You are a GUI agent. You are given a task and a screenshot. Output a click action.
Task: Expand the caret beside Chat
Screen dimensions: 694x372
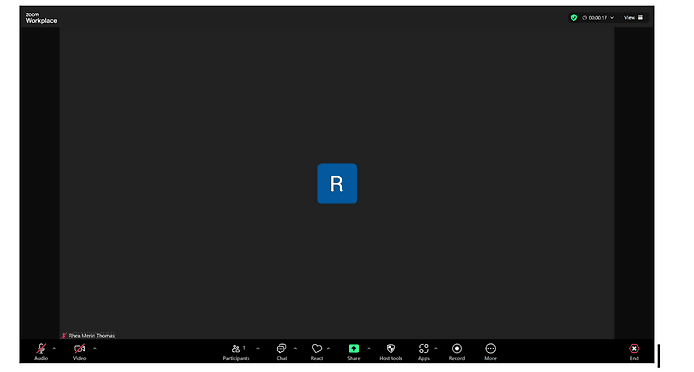pyautogui.click(x=295, y=349)
